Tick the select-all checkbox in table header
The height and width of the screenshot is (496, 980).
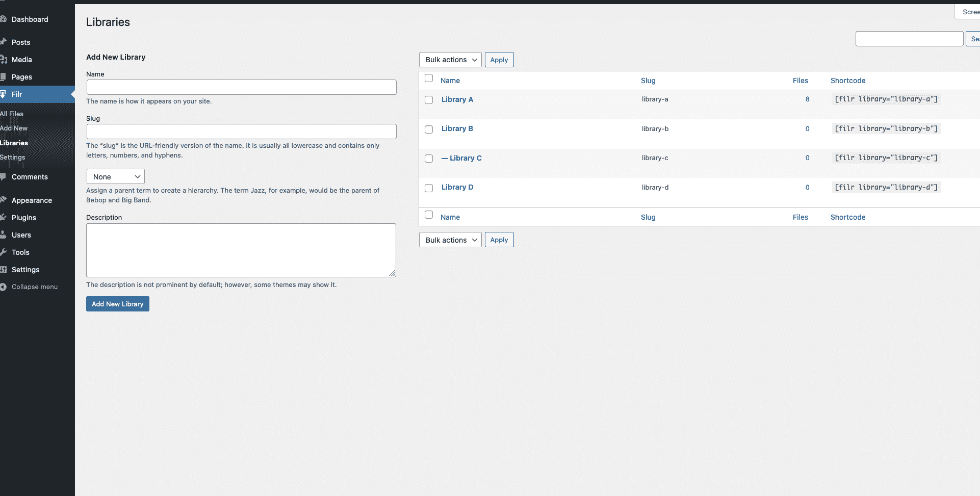pos(429,79)
